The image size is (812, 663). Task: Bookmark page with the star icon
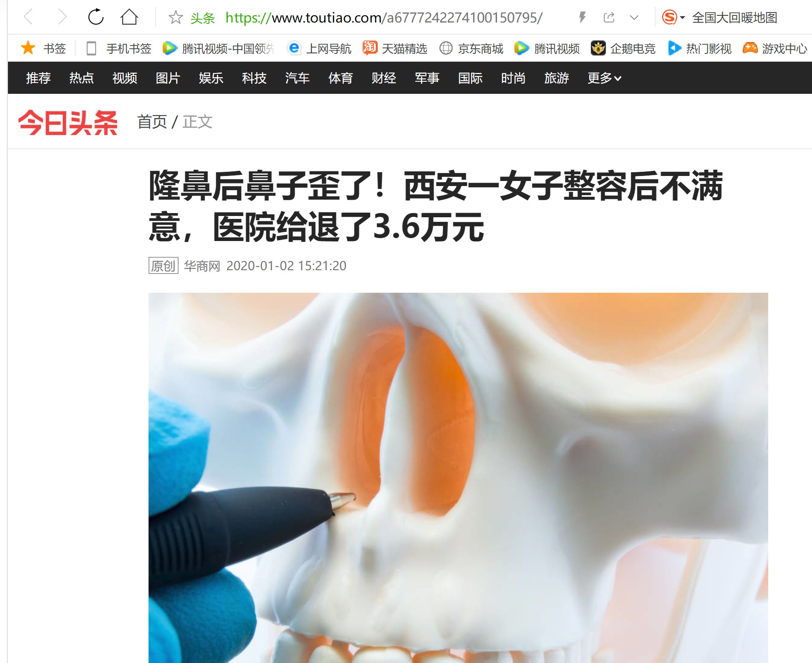[176, 18]
